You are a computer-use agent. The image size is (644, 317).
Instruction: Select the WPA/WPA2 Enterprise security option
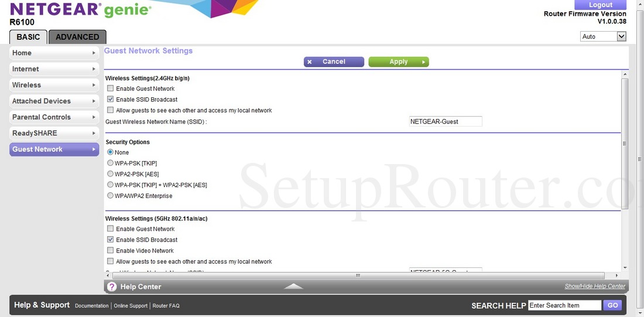pyautogui.click(x=110, y=196)
